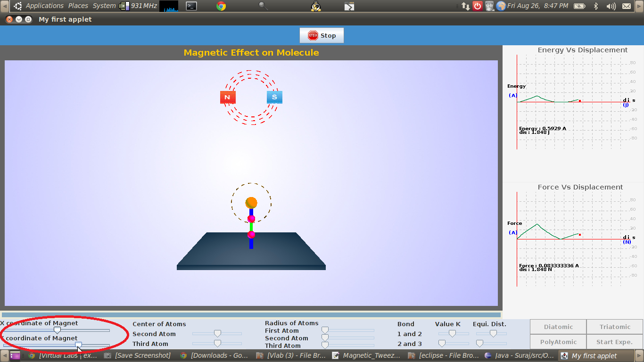Open the Terminal launcher in top panel
The width and height of the screenshot is (644, 362).
(191, 6)
